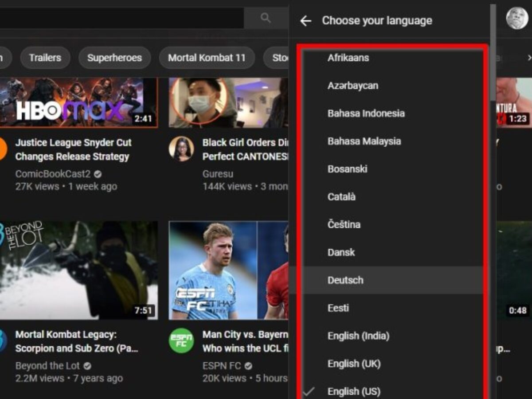Viewport: 532px width, 399px height.
Task: Click the 'Choose your language' header text
Action: 377,21
